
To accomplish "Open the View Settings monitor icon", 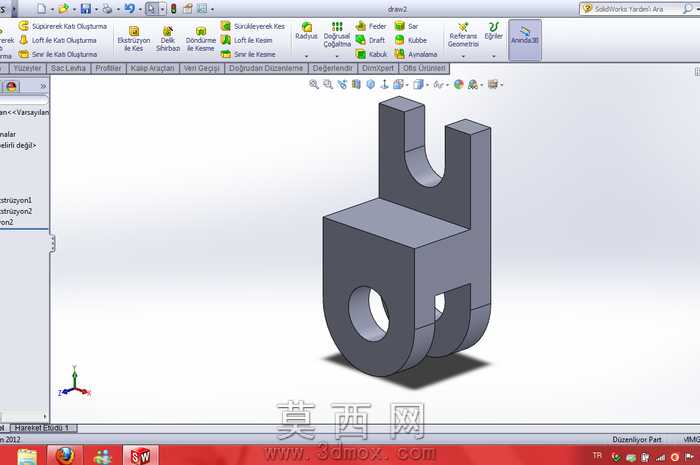I will click(493, 84).
